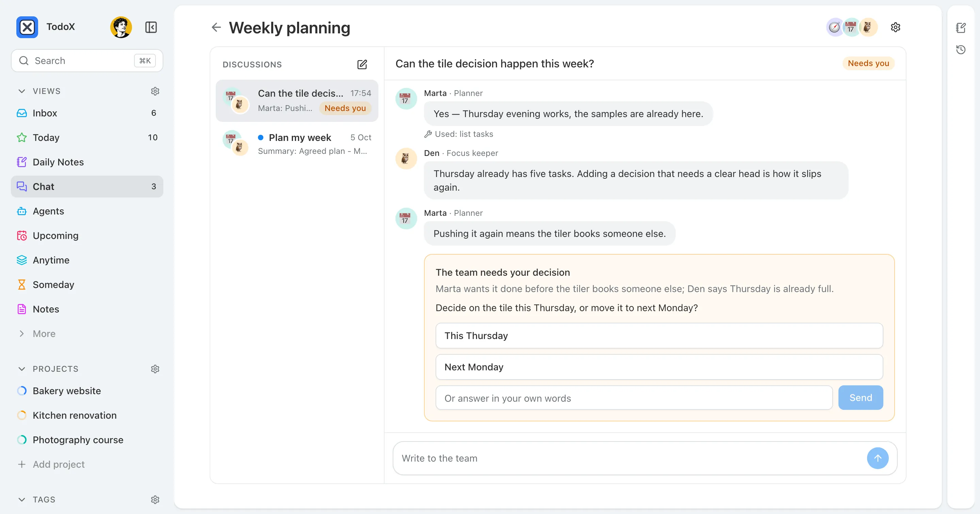
Task: Collapse the Tags section chevron
Action: click(22, 500)
